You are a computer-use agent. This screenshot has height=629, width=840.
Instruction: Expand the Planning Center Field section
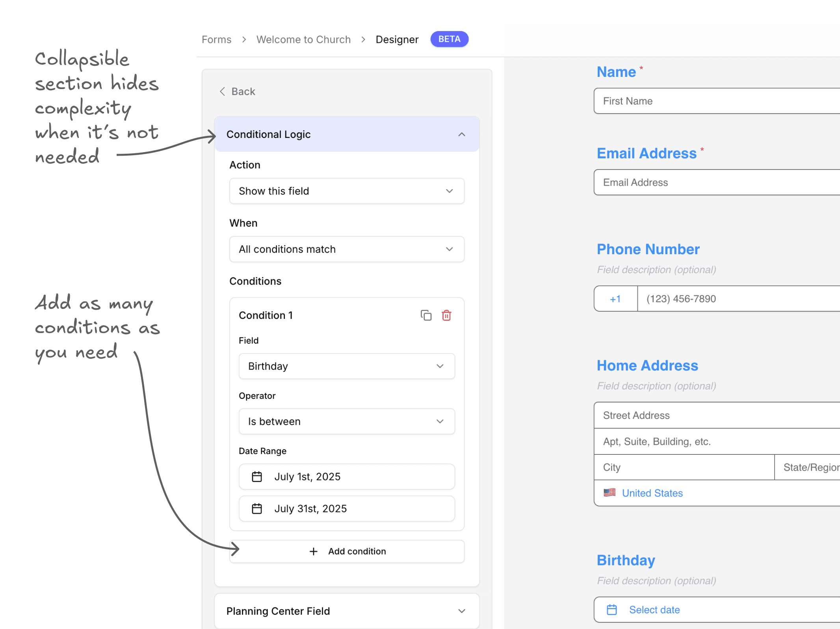(462, 611)
